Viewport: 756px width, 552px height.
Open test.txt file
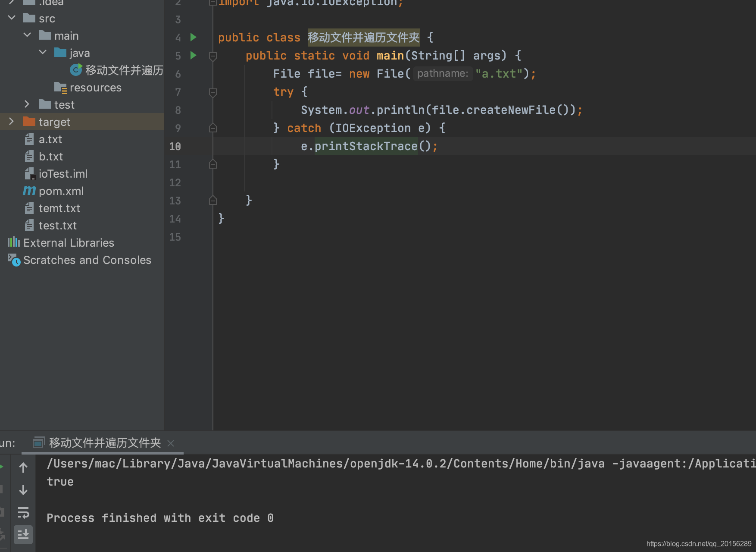[x=58, y=226]
